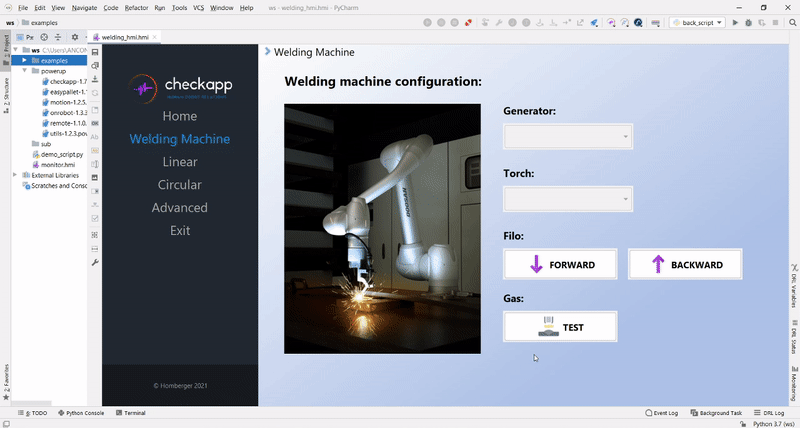Screen dimensions: 800x428
Task: Click the image widget icon in HMI toolbar
Action: [95, 178]
